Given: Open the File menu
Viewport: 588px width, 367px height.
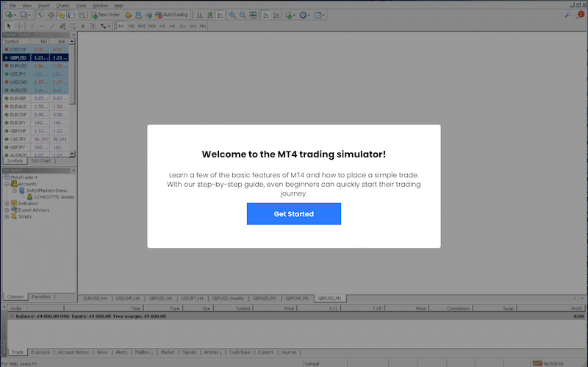Looking at the screenshot, I should point(12,6).
